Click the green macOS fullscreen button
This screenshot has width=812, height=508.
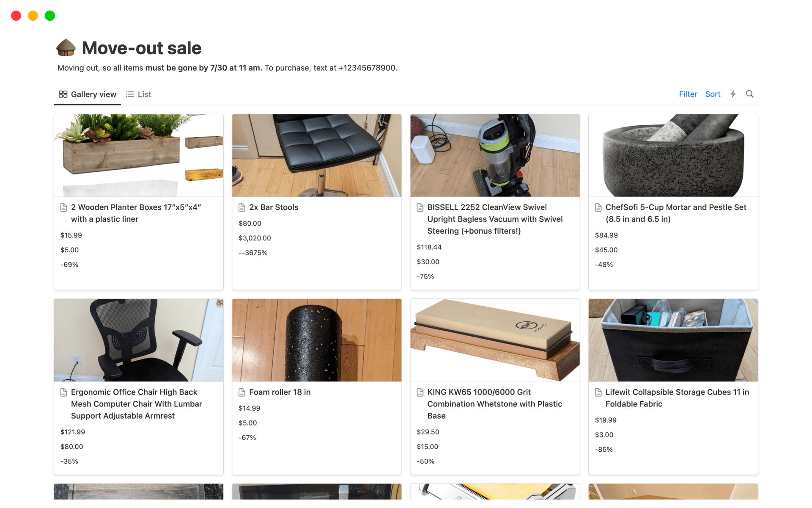point(50,16)
